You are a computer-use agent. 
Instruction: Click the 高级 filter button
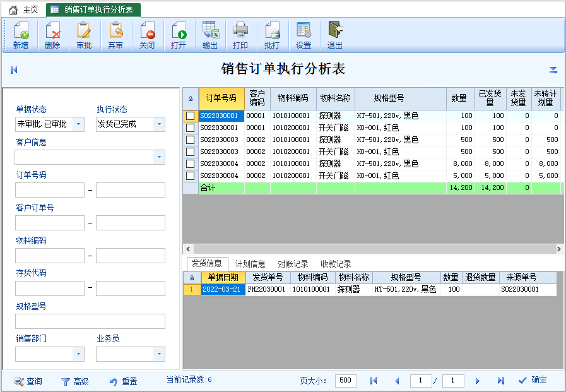[x=75, y=381]
